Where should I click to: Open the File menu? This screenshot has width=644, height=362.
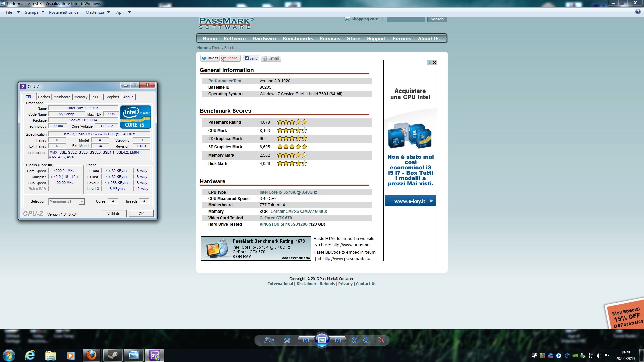click(x=12, y=12)
